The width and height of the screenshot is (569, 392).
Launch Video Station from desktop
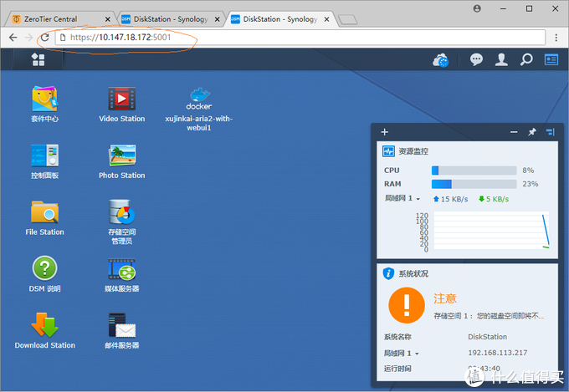[x=121, y=99]
